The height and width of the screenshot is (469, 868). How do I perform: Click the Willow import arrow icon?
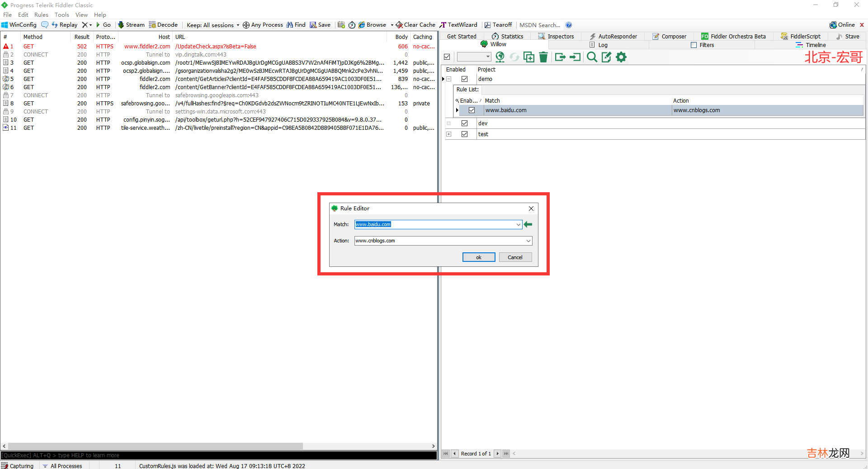(575, 57)
